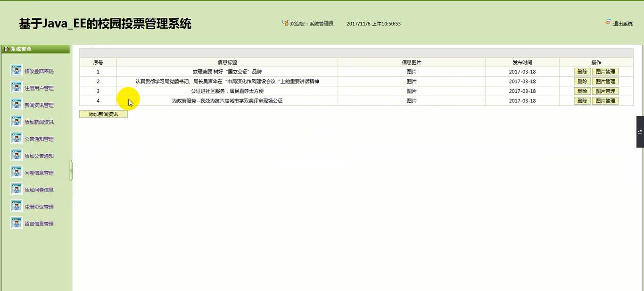Click 图片 link in row 4
This screenshot has width=644, height=291.
412,101
